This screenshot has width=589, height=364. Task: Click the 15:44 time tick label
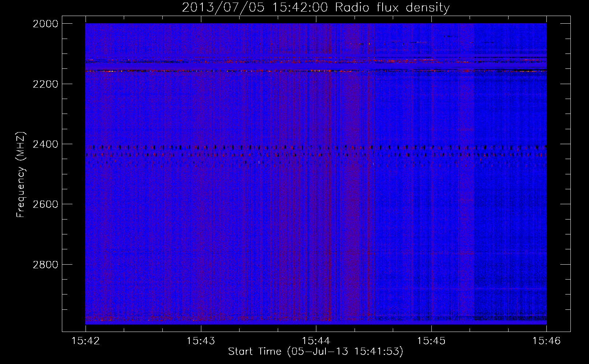tap(316, 341)
